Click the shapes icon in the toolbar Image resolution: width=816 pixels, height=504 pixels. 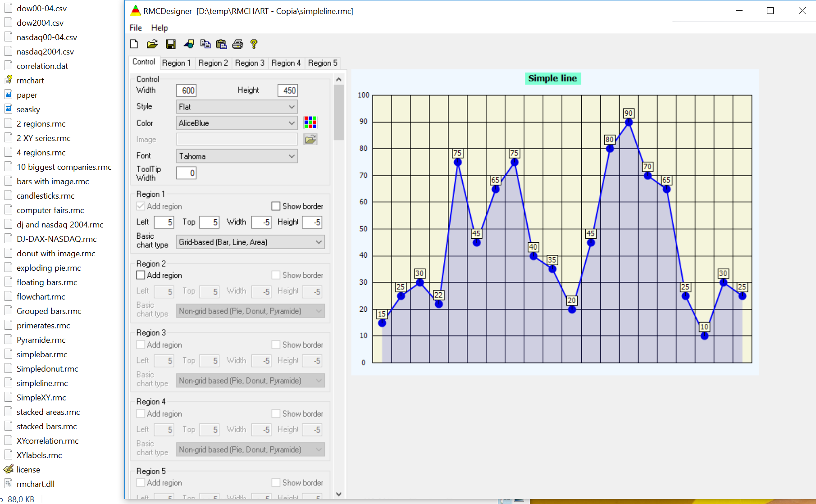[x=189, y=44]
